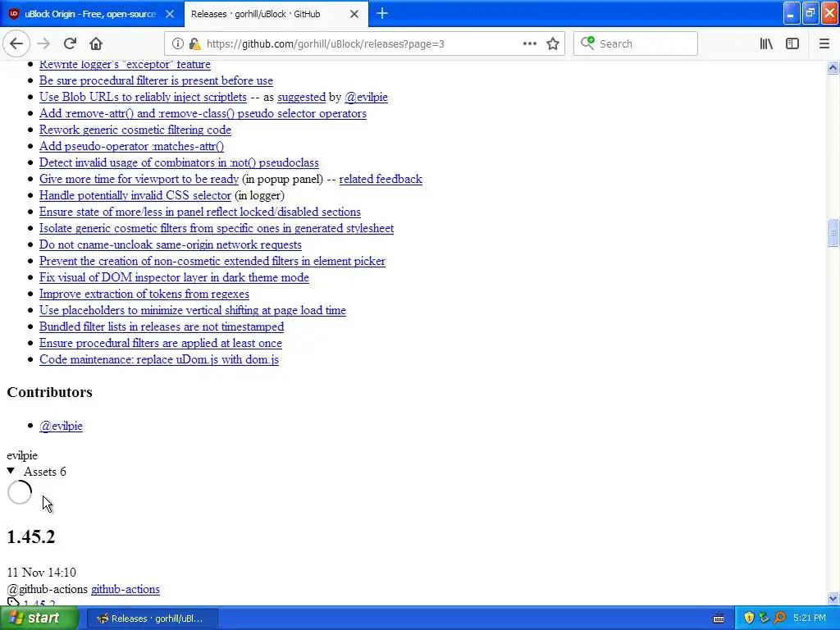Open 'Bundled filter lists in releases' link
The width and height of the screenshot is (840, 630).
coord(162,326)
